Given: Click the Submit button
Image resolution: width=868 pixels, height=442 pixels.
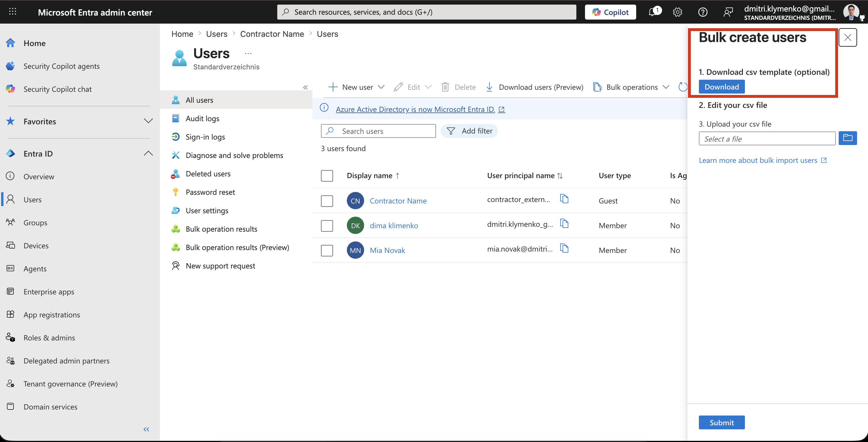Looking at the screenshot, I should [721, 422].
